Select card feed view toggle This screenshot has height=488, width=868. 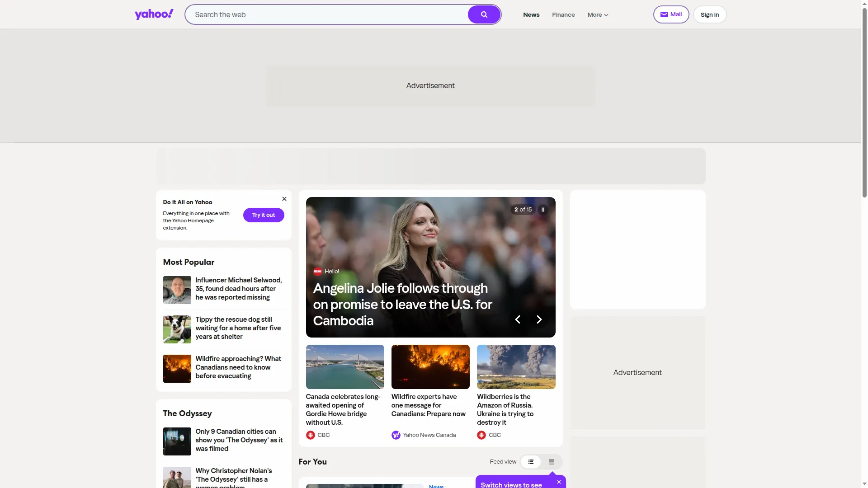point(552,462)
